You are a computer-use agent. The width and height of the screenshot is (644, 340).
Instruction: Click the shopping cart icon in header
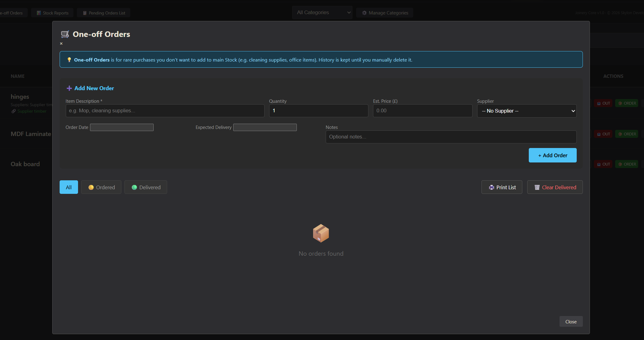[65, 34]
